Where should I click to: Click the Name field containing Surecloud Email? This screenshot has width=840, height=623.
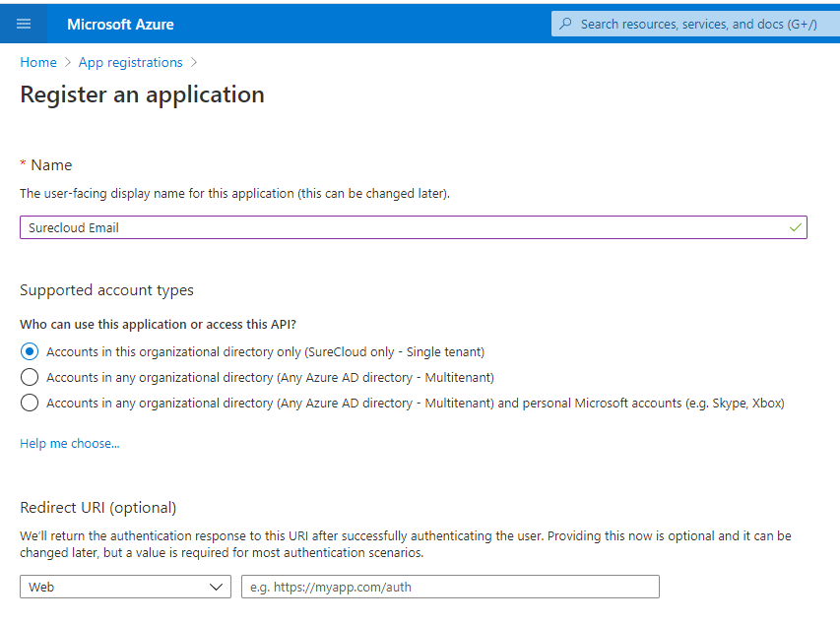[x=413, y=227]
